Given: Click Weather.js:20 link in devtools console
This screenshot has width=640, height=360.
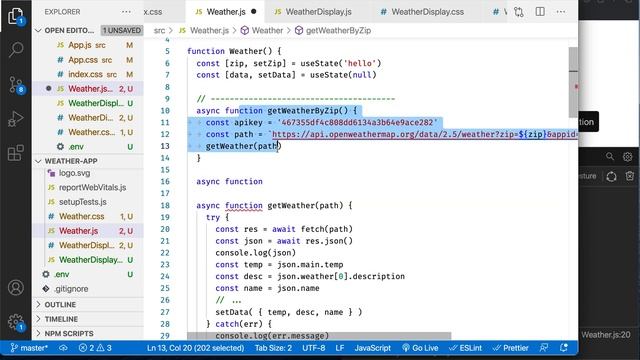Looking at the screenshot, I should (606, 335).
